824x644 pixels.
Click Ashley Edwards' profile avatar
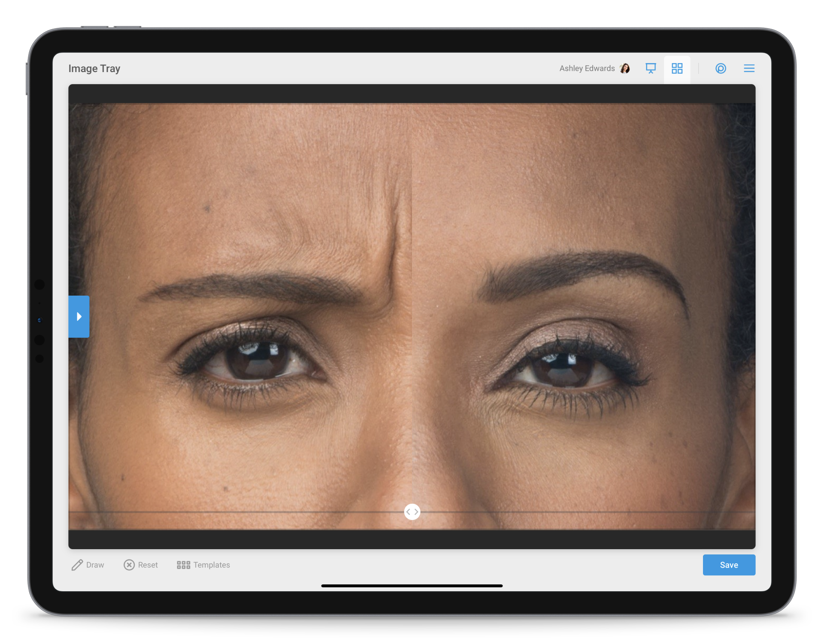click(625, 69)
